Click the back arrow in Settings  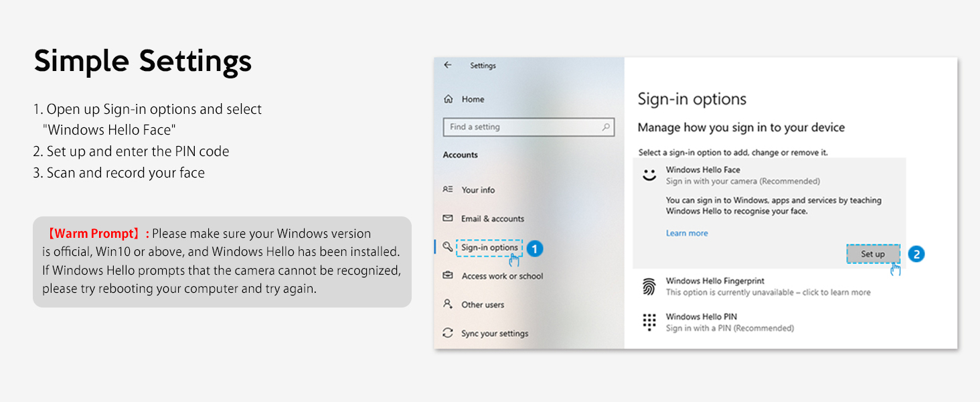tap(448, 65)
